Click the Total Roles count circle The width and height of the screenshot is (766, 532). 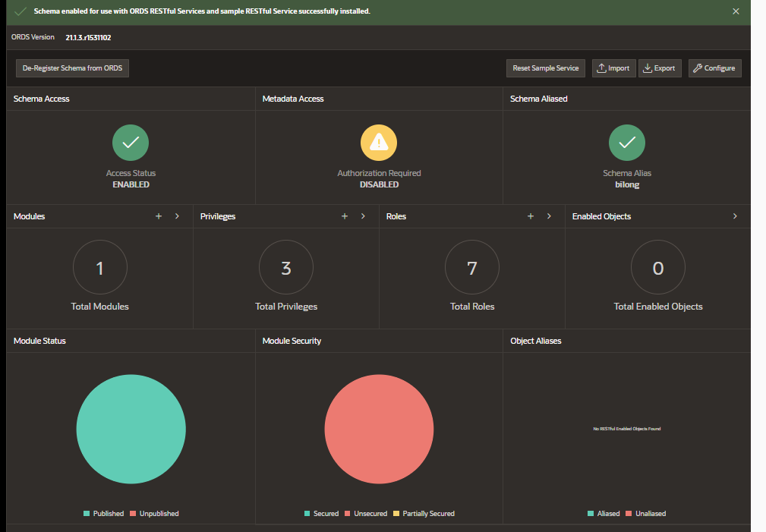pos(472,267)
